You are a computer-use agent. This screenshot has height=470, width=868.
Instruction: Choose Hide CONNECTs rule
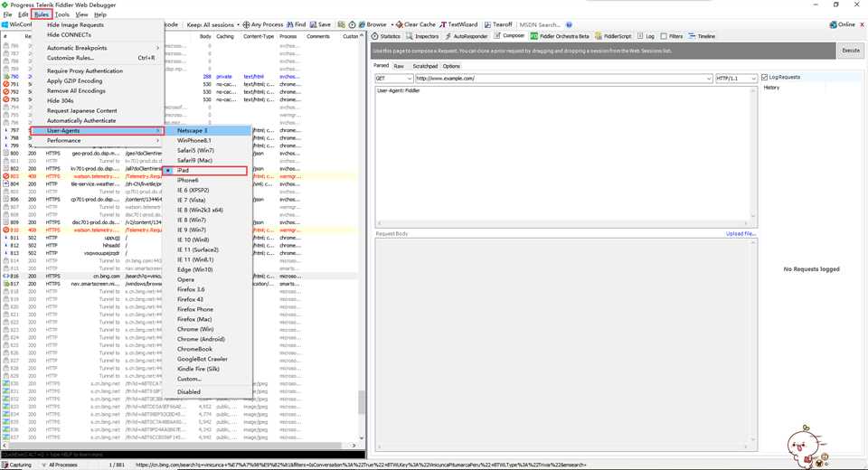tap(97, 34)
